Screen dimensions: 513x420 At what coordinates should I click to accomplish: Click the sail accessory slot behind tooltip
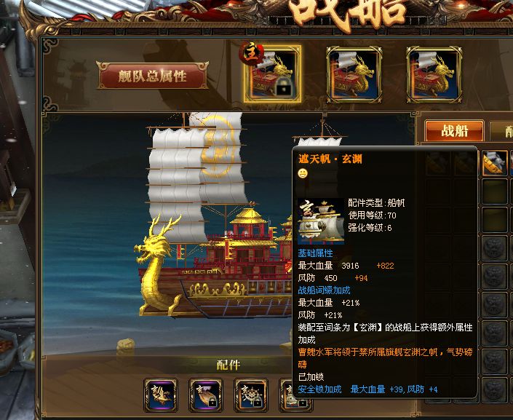pos(286,395)
